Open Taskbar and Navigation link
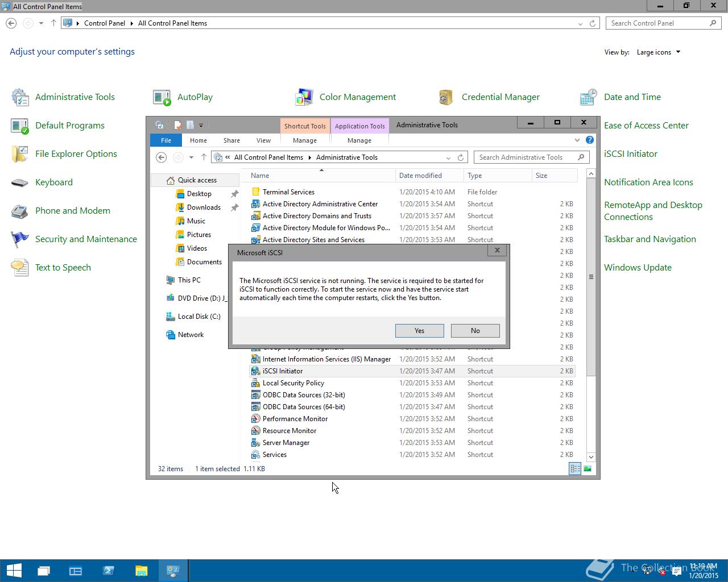Image resolution: width=728 pixels, height=582 pixels. pos(650,239)
